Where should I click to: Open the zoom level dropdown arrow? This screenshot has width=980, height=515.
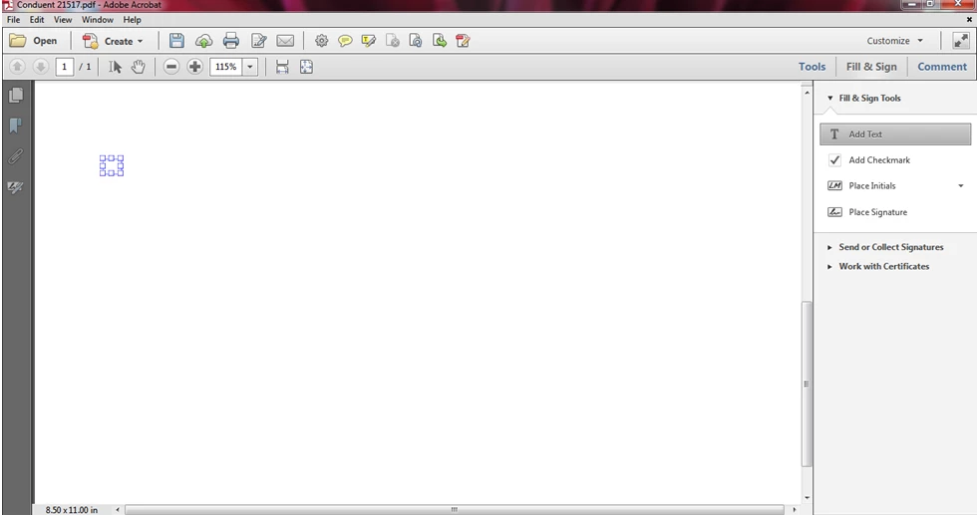[x=250, y=67]
